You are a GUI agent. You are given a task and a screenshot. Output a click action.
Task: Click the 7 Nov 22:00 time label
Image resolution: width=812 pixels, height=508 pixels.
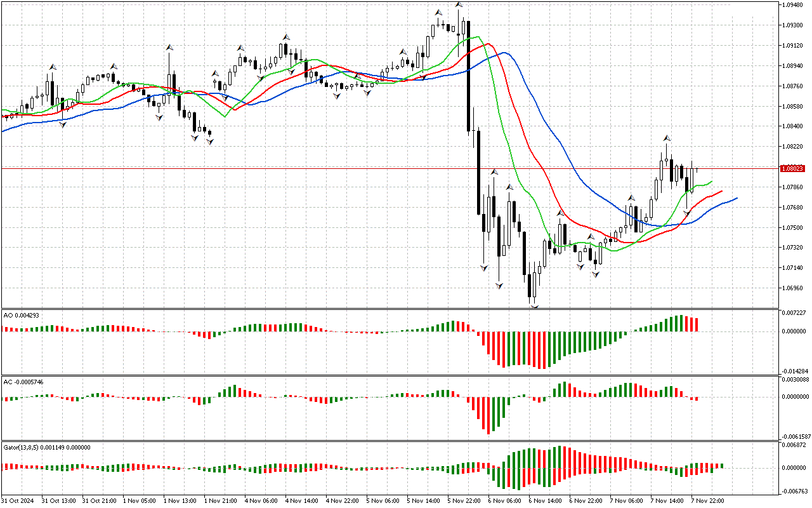pos(707,501)
